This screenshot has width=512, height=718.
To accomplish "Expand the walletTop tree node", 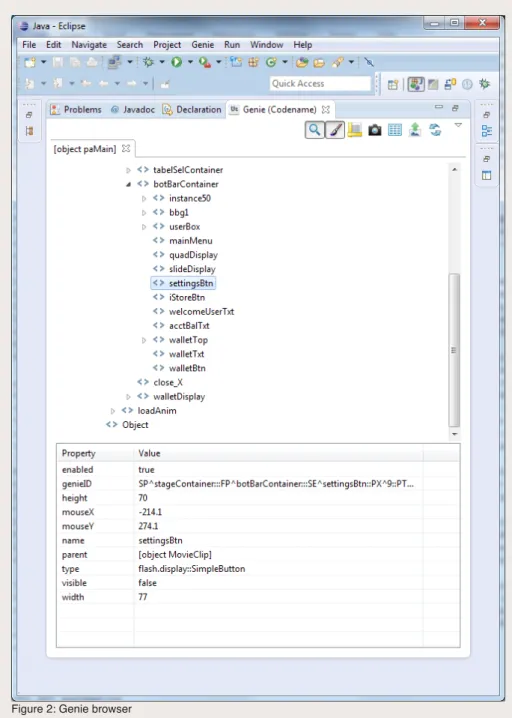I will coord(144,340).
